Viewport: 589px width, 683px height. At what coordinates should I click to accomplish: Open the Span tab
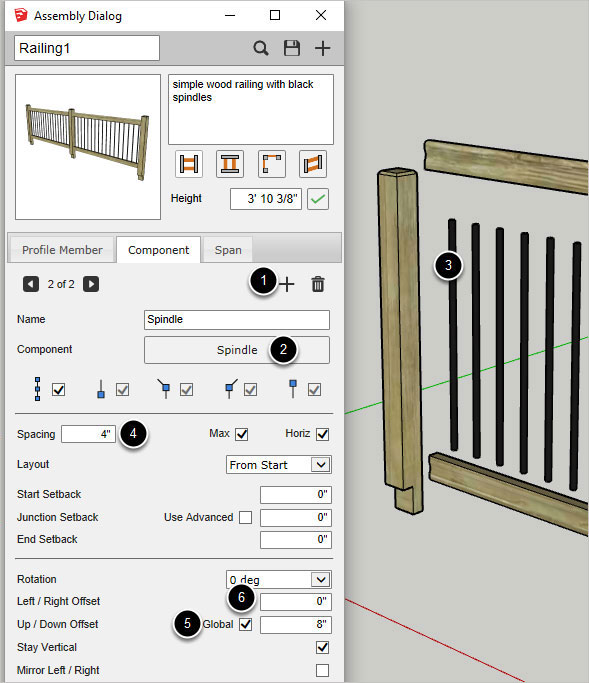click(228, 250)
